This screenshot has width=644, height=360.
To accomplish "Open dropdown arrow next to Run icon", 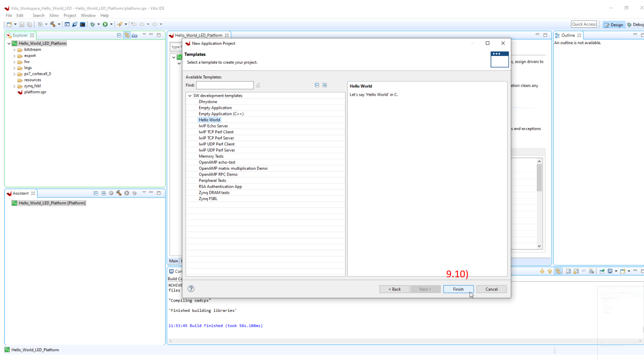I will [111, 24].
